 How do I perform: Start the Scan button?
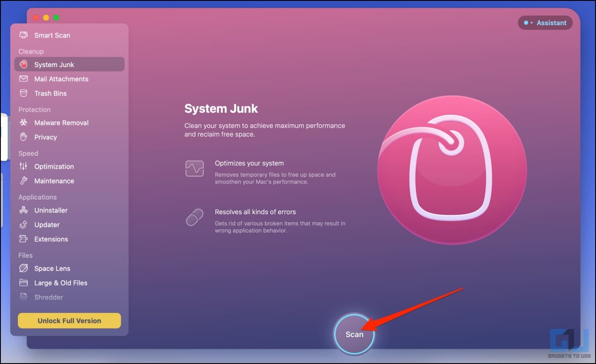(354, 334)
